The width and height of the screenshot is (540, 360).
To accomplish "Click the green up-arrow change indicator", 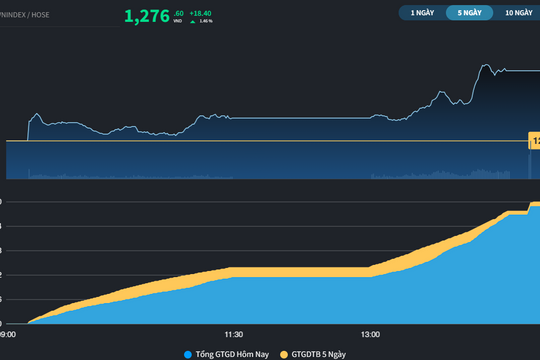I will point(193,21).
